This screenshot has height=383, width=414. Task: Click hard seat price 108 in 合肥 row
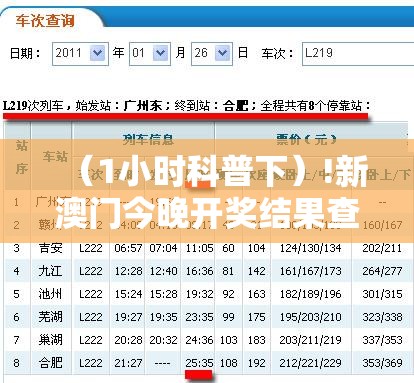(228, 363)
